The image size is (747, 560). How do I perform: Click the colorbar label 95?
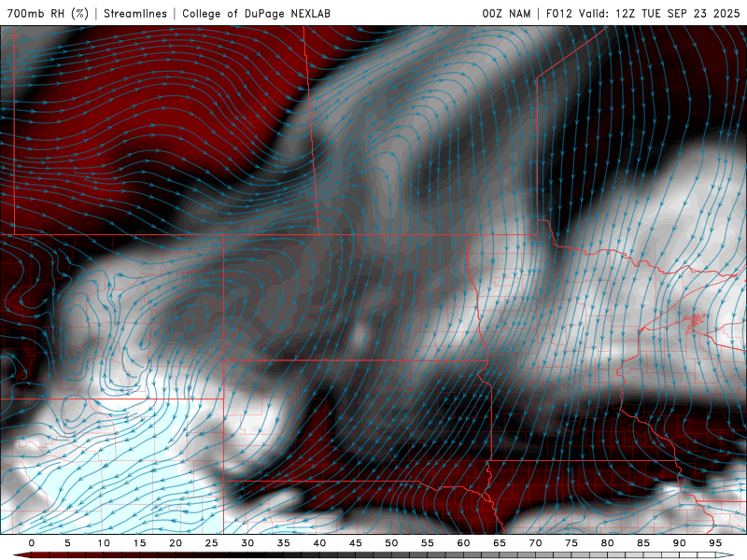[x=715, y=543]
